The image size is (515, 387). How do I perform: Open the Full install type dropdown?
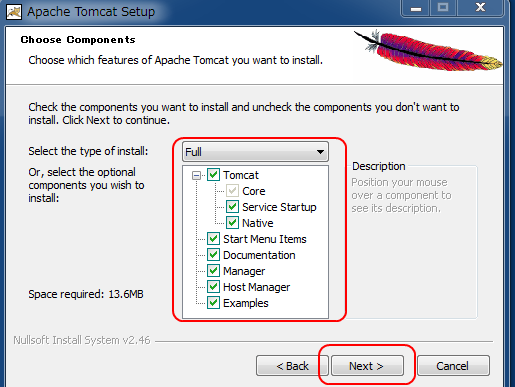(255, 152)
